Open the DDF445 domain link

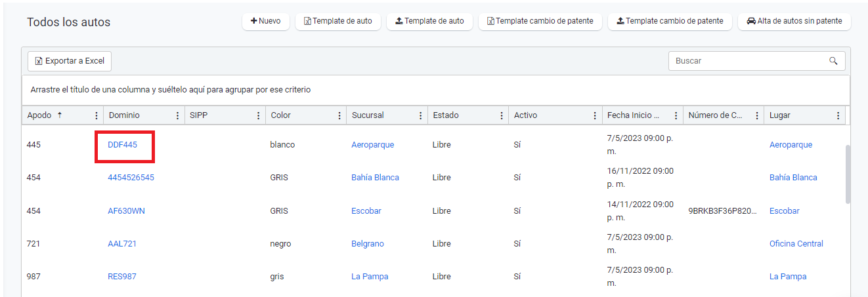click(123, 145)
